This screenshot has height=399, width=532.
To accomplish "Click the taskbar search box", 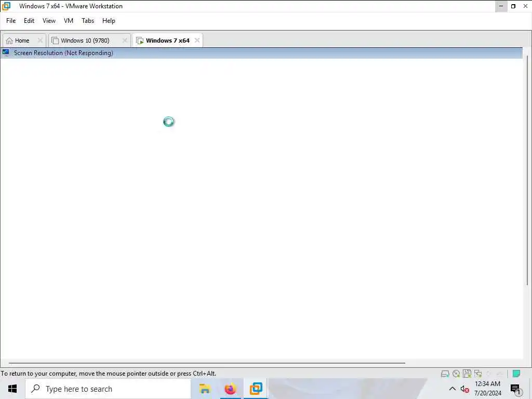I will 108,389.
